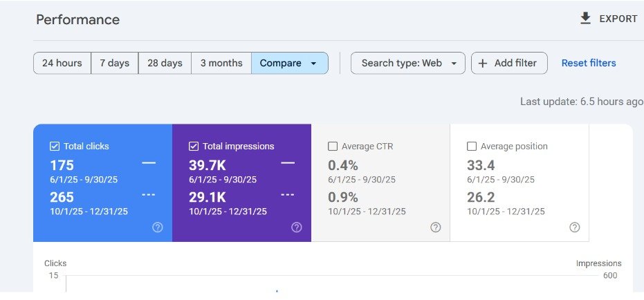Enable the Average position checkbox
Screen dimensions: 644x300
(x=472, y=147)
